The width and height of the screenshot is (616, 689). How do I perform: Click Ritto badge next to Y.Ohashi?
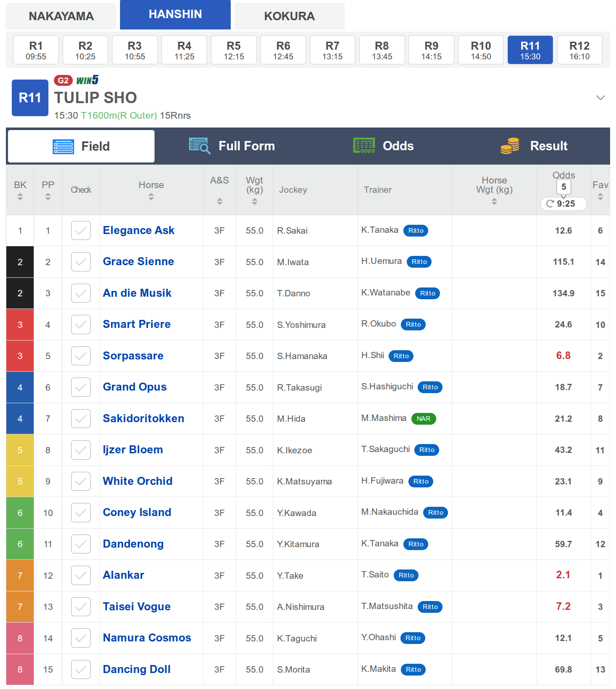413,638
